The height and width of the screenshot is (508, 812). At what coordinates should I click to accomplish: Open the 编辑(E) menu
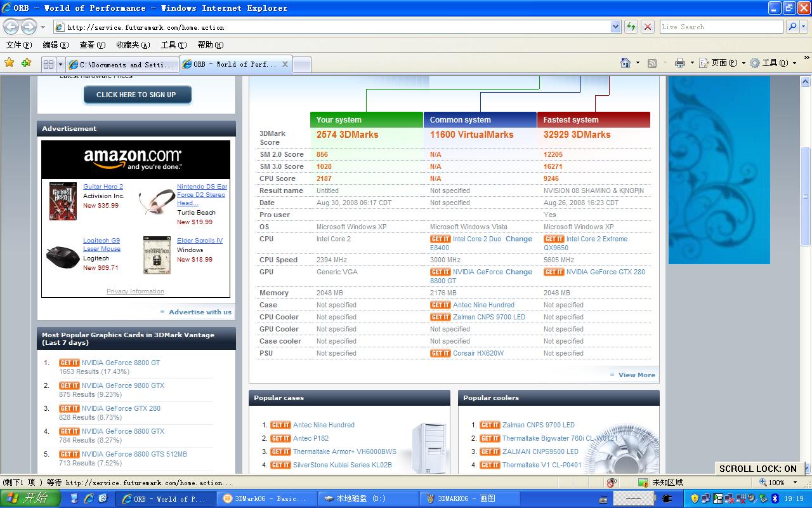pyautogui.click(x=55, y=45)
